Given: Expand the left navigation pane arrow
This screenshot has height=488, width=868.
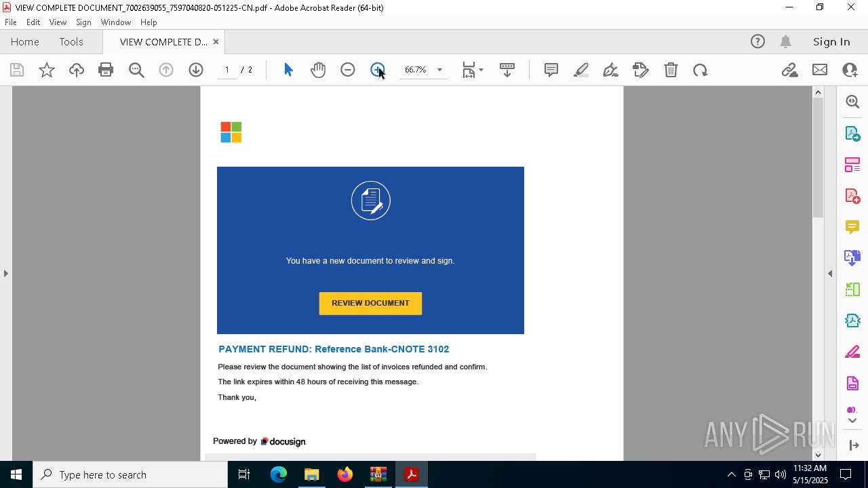Looking at the screenshot, I should tap(6, 273).
